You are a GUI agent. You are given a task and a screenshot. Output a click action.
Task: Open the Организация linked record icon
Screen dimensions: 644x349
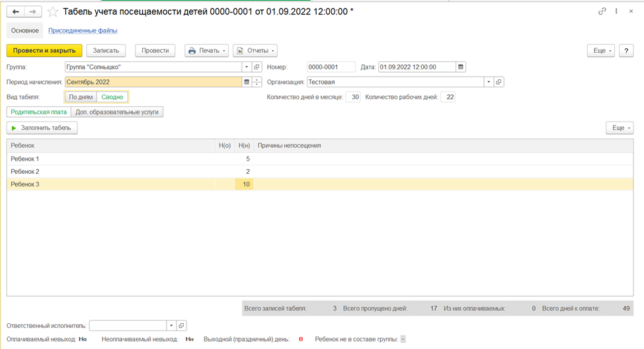(499, 82)
